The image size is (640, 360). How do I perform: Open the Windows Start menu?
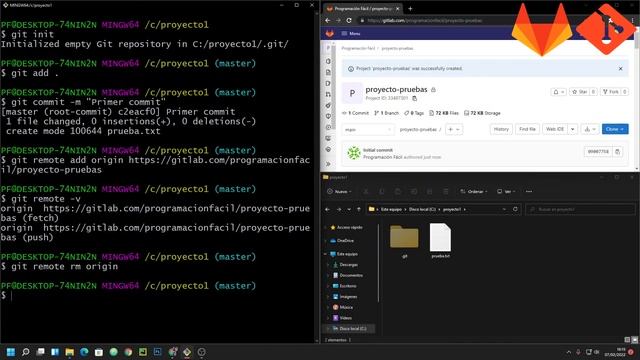[11, 352]
